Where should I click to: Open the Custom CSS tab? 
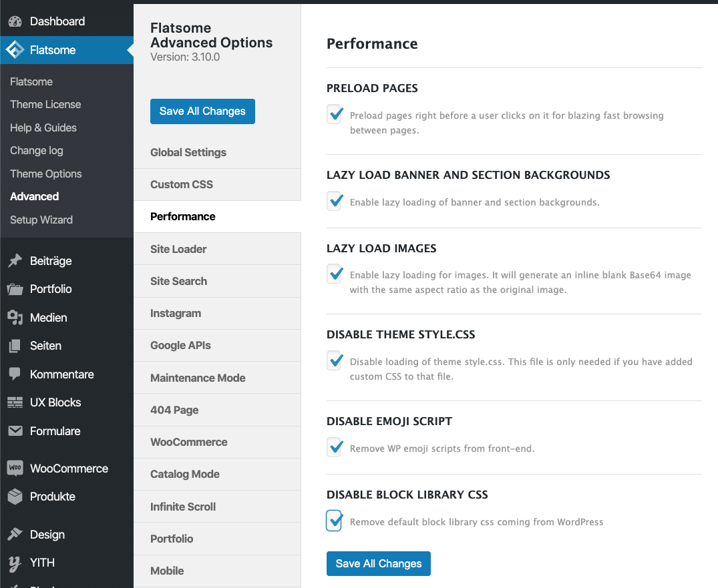coord(217,184)
